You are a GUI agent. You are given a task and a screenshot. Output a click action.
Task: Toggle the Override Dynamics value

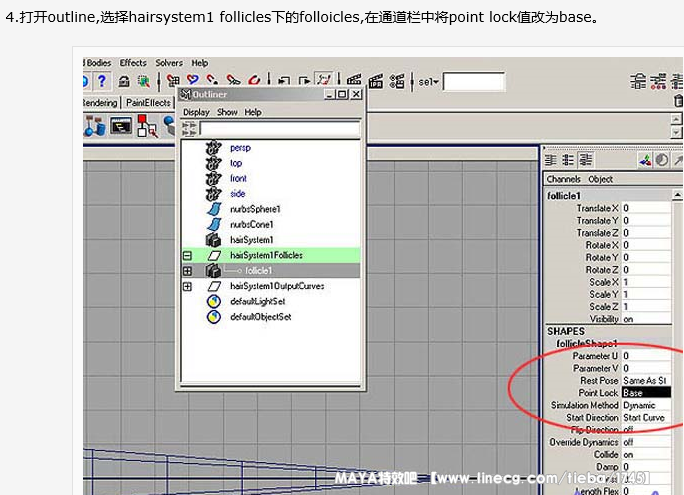[x=646, y=442]
